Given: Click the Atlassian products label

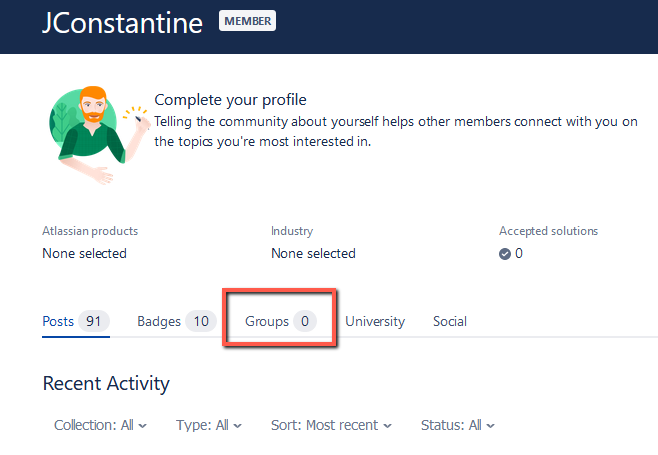Looking at the screenshot, I should pyautogui.click(x=90, y=231).
